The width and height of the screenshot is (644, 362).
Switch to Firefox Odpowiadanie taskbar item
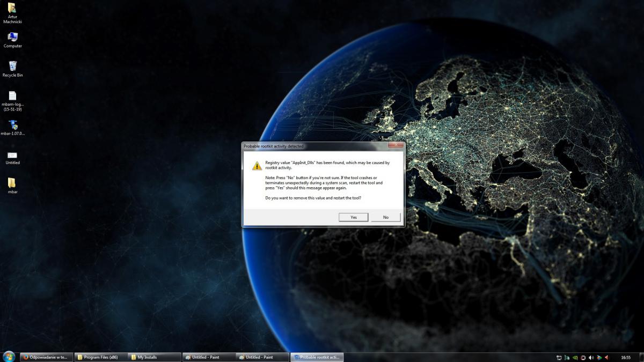[46, 357]
